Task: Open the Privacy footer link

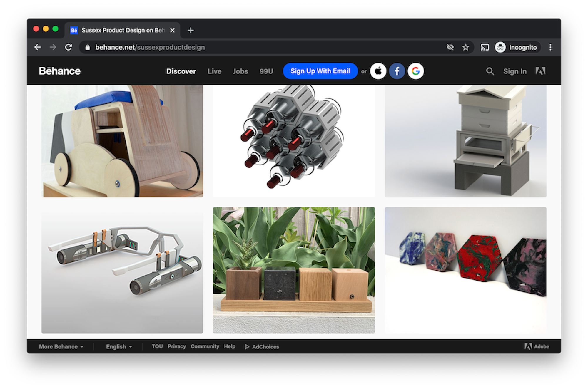Action: 177,346
